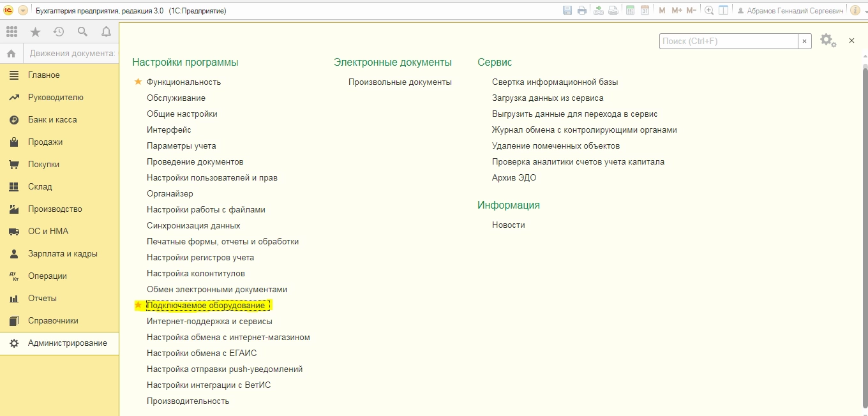Click the person icon for Зарплата и кадры
The width and height of the screenshot is (868, 416).
click(x=13, y=253)
